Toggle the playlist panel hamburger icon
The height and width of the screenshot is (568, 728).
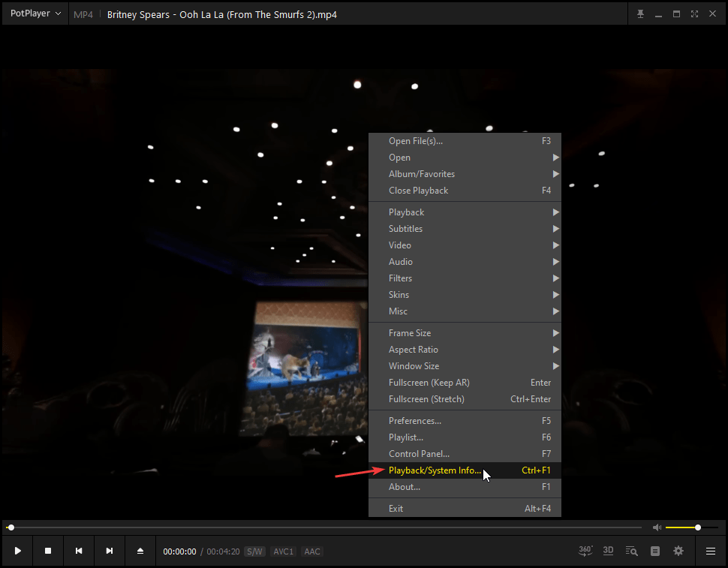pos(710,551)
